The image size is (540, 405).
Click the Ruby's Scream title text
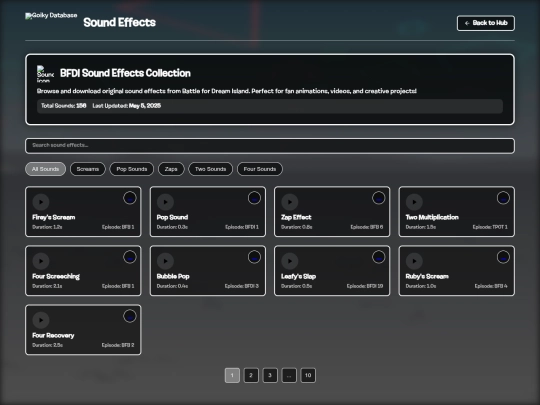click(x=427, y=277)
